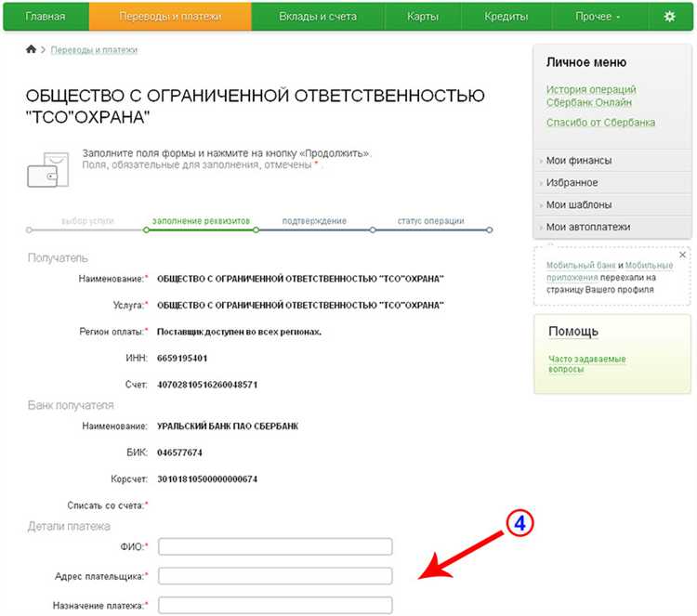Viewport: 697px width, 616px height.
Task: Switch to Вклады и счета tab
Action: pyautogui.click(x=318, y=17)
